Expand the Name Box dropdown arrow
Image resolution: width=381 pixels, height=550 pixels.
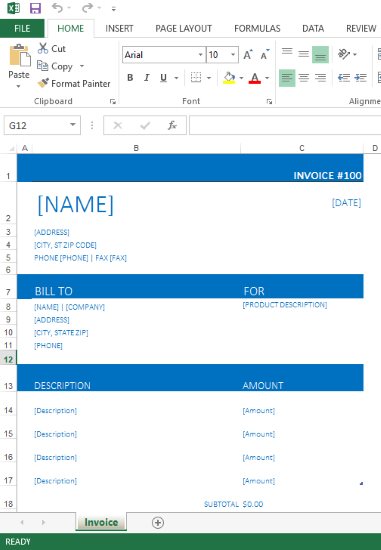point(73,125)
